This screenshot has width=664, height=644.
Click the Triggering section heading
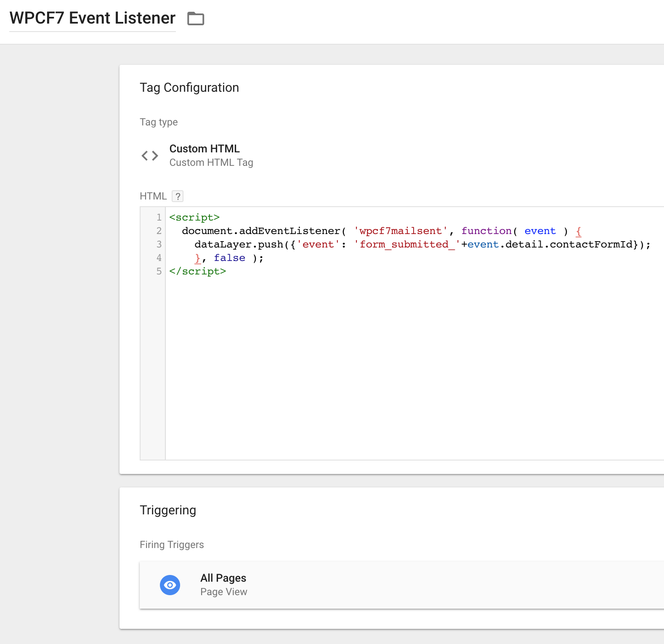tap(168, 510)
